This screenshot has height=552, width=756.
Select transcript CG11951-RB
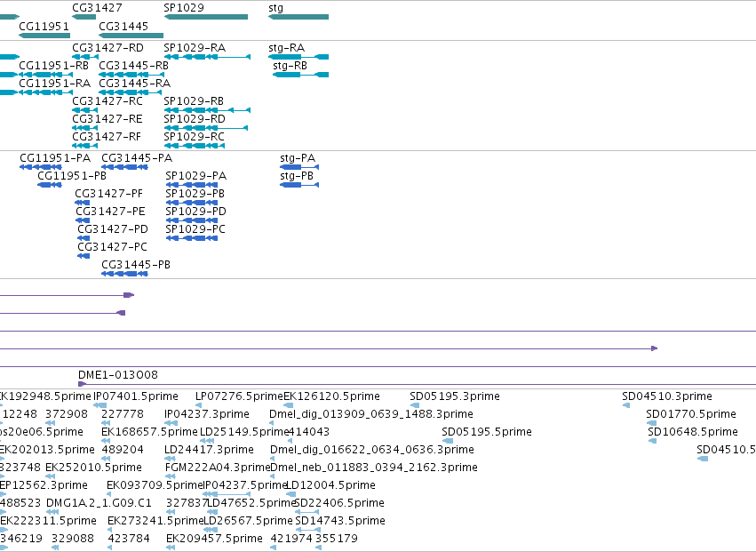[x=53, y=66]
